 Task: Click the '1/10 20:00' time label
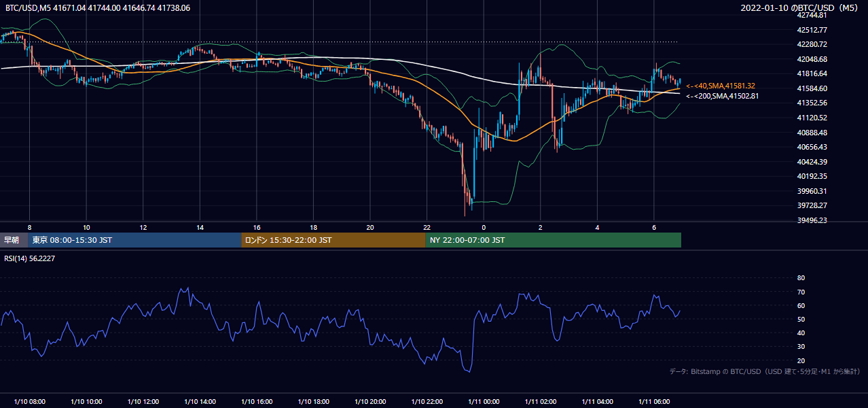point(370,402)
